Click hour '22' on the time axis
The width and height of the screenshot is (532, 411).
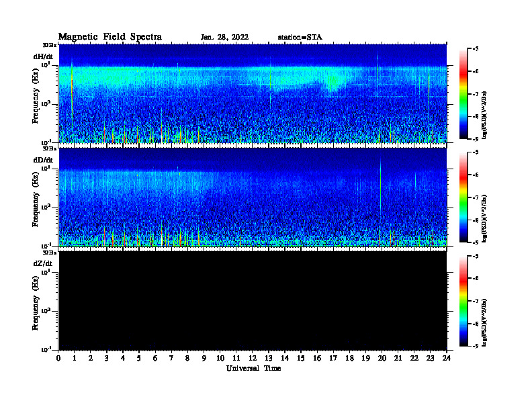[x=414, y=358]
